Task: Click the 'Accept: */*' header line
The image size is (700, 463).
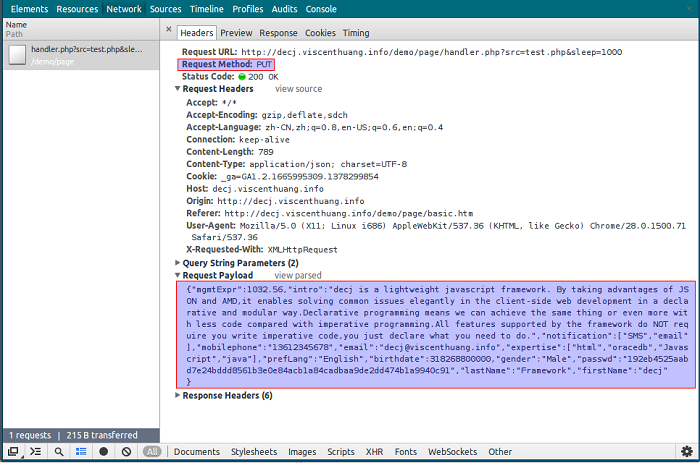Action: 211,103
